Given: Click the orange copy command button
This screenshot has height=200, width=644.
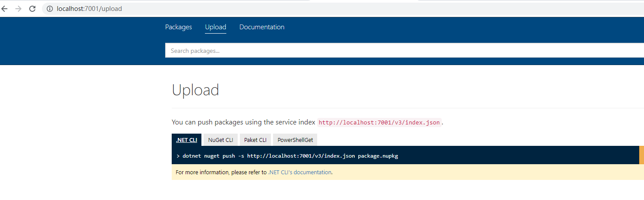Looking at the screenshot, I should (641, 155).
